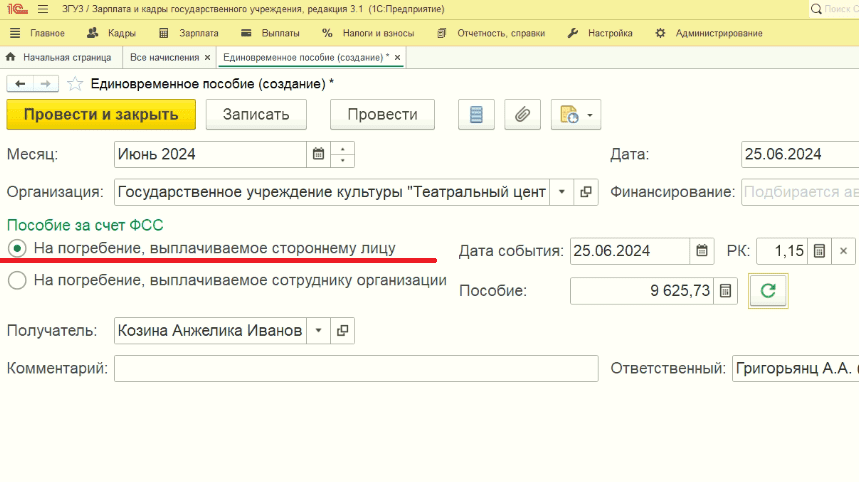Open the attached files paperclip icon
Screen dimensions: 859x482
[522, 114]
